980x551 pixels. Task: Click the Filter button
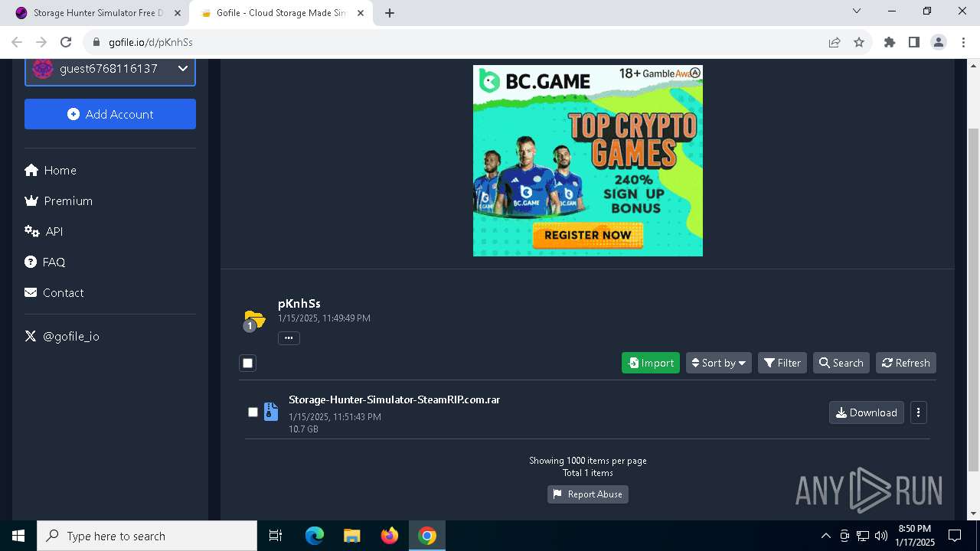[782, 363]
